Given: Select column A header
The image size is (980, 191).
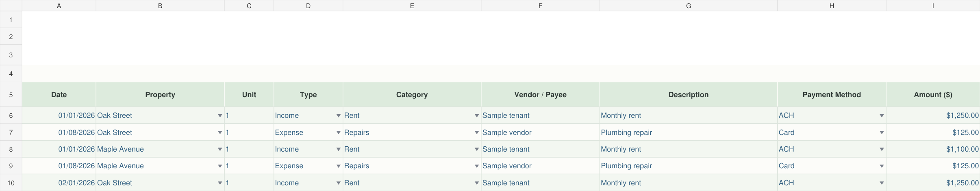Looking at the screenshot, I should click(59, 6).
